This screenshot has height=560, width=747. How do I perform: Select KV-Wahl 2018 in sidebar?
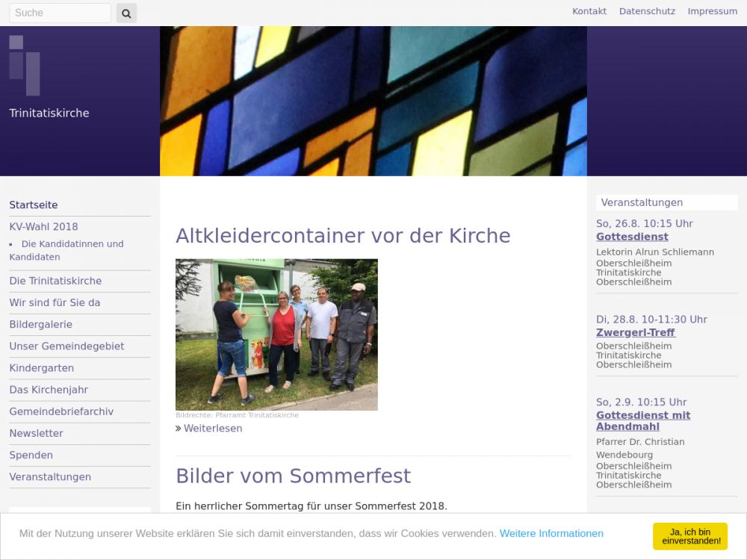(43, 227)
